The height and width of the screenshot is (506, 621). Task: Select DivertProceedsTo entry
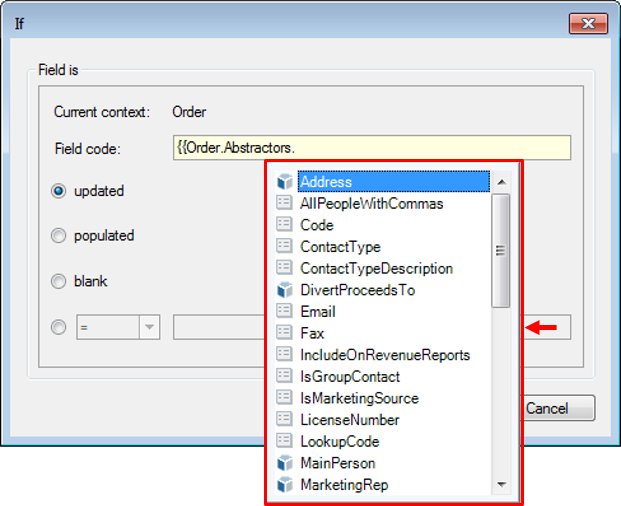pos(358,290)
